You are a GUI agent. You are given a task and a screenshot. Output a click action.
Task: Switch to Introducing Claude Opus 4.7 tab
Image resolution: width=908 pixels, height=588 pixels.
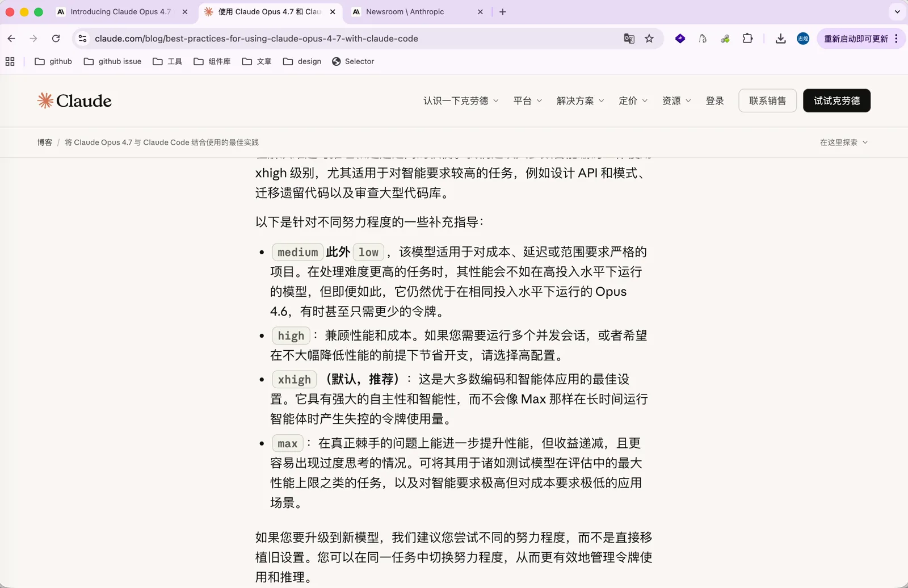tap(121, 12)
